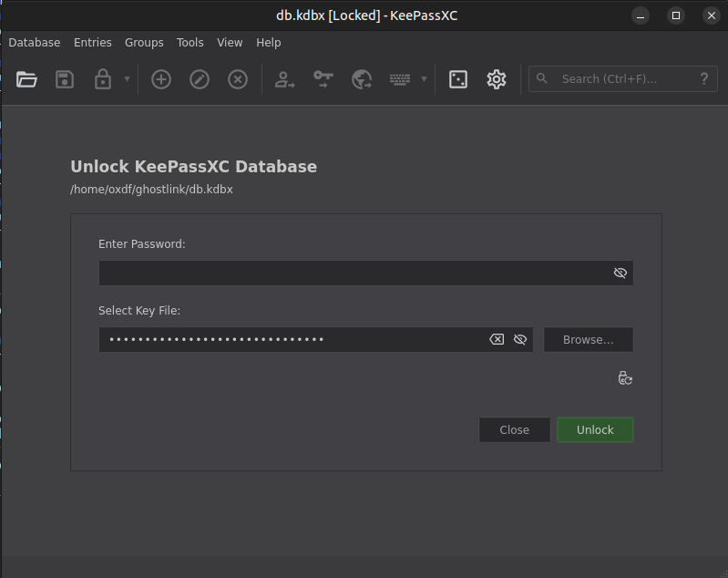Click the Lock database padlock icon
Screen dimensions: 728x578
click(103, 79)
